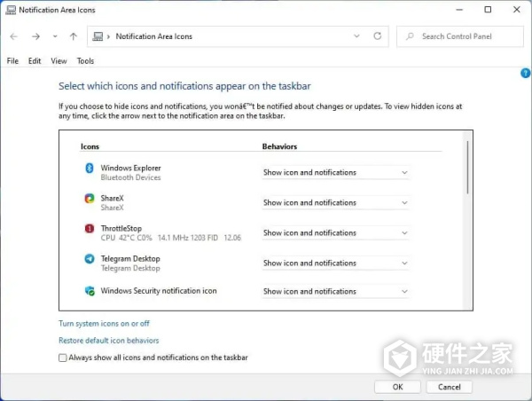Expand ThrottleStop behavior dropdown
The image size is (532, 401).
pyautogui.click(x=335, y=233)
